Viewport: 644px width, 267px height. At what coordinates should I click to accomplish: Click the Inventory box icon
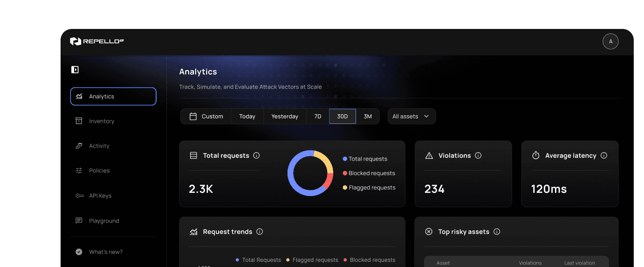coord(79,121)
